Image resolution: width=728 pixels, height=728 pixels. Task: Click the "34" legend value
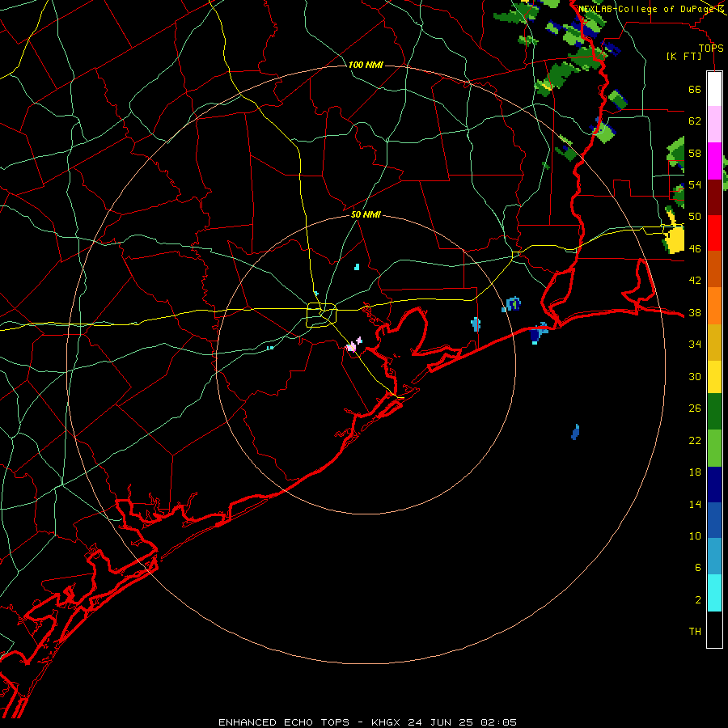695,345
